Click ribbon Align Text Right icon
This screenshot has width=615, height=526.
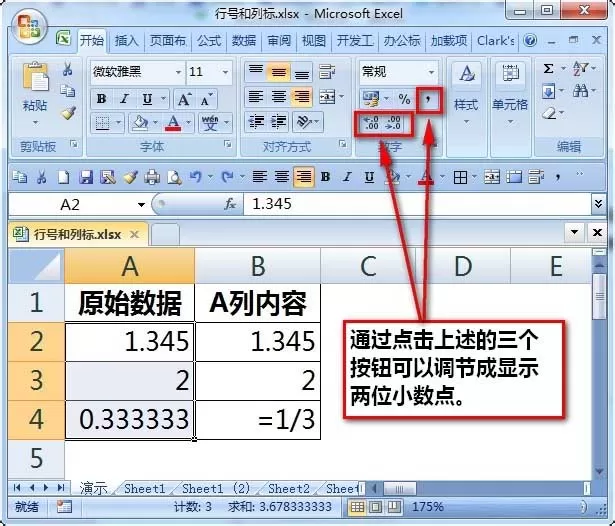pyautogui.click(x=302, y=96)
